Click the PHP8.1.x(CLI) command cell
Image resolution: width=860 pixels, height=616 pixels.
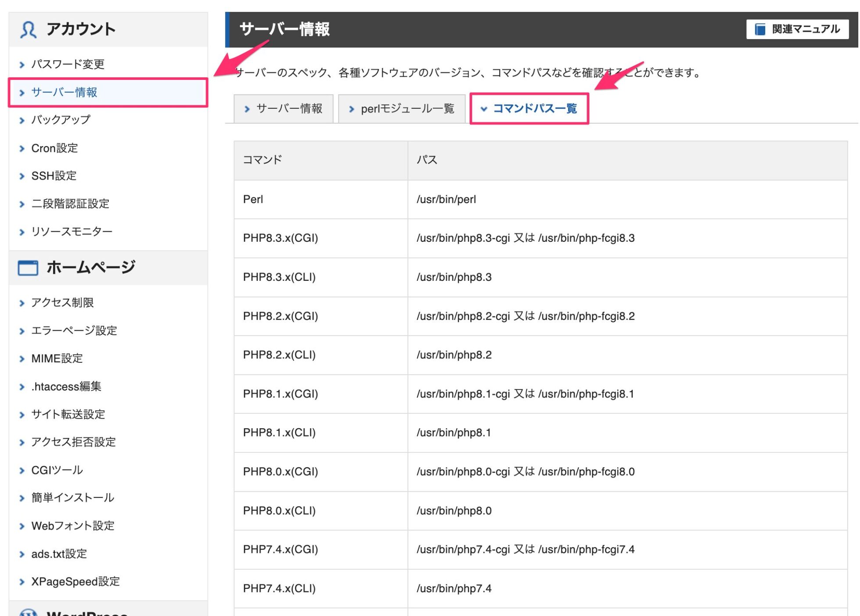pyautogui.click(x=321, y=433)
